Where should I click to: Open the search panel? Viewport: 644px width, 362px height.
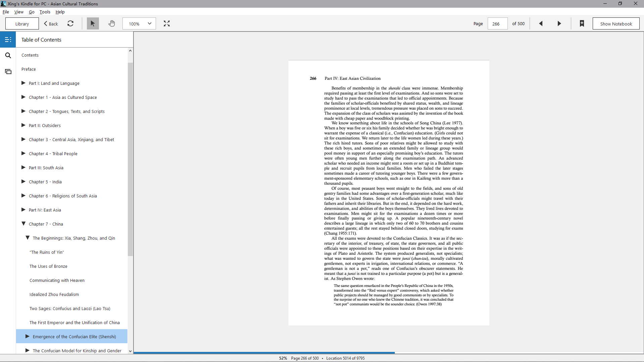[8, 55]
